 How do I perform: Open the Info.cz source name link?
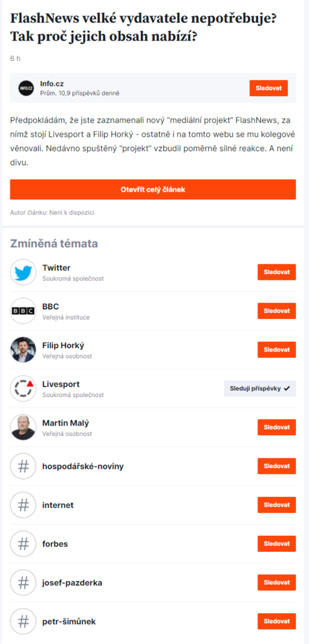(51, 84)
